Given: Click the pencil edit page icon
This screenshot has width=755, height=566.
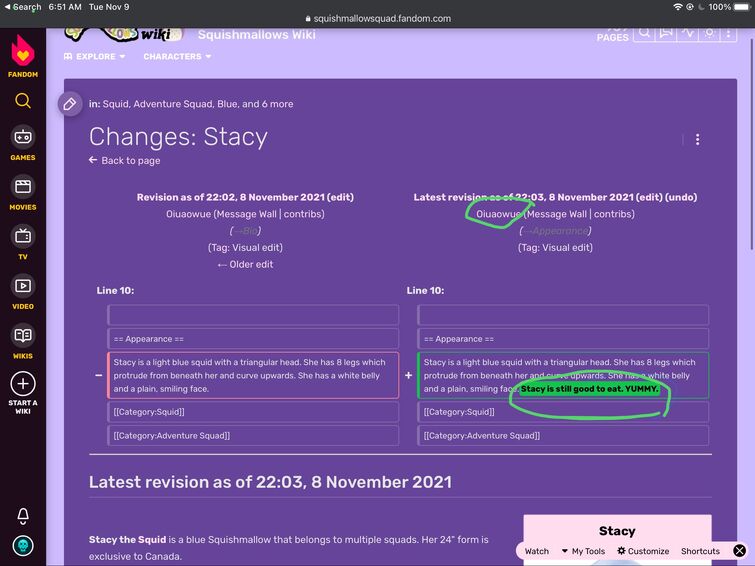Looking at the screenshot, I should click(x=70, y=104).
